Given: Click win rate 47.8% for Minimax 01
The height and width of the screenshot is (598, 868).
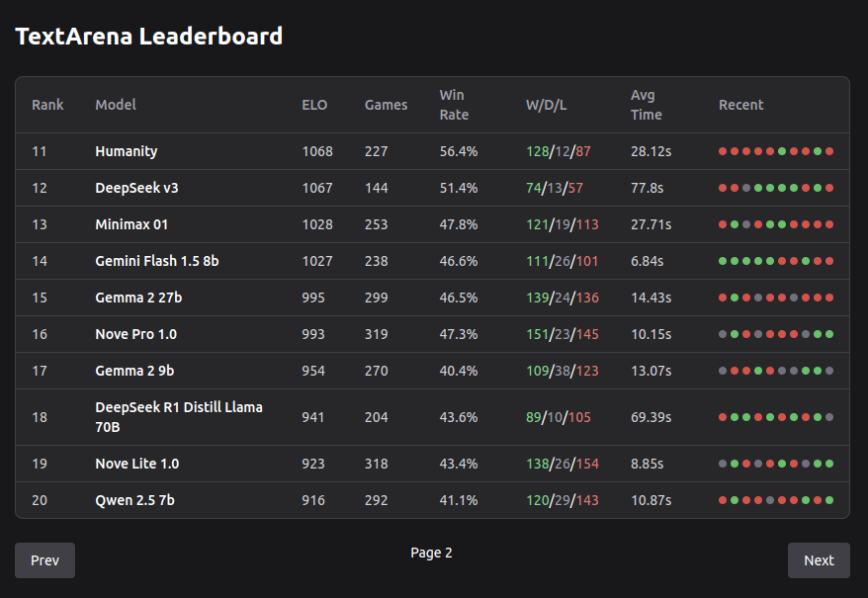Looking at the screenshot, I should click(459, 224).
